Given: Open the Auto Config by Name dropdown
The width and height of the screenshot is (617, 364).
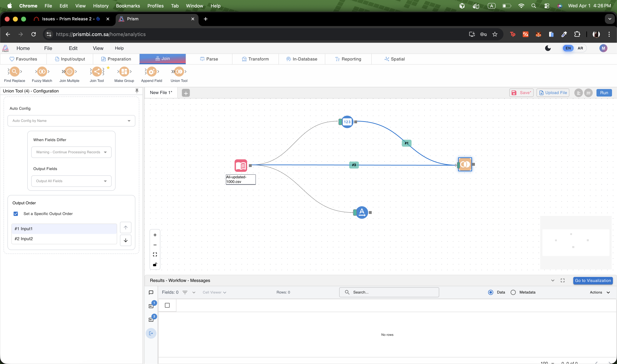Looking at the screenshot, I should click(x=71, y=121).
